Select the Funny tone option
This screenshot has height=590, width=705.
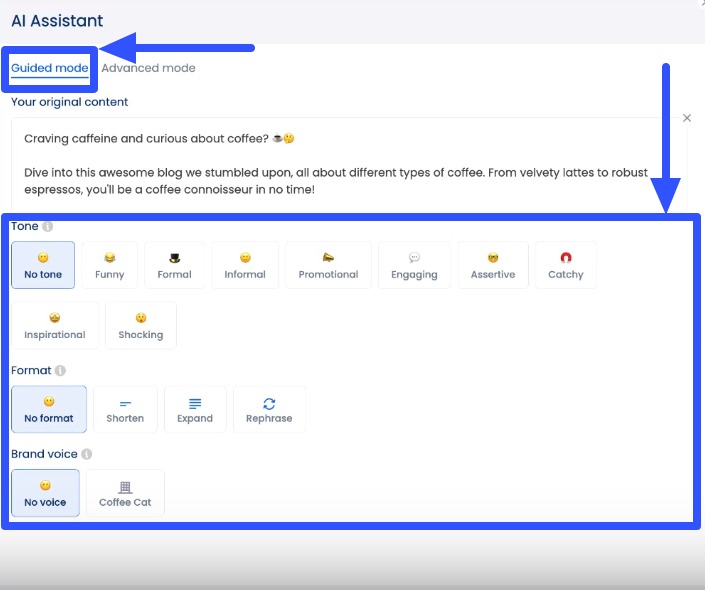110,265
